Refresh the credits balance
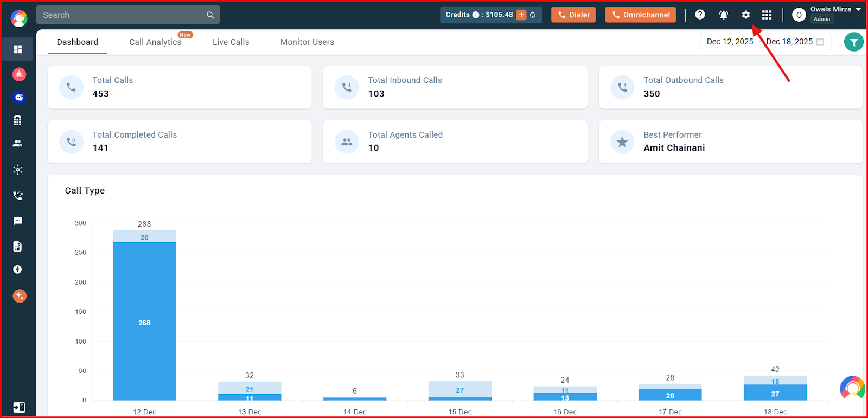 [533, 15]
